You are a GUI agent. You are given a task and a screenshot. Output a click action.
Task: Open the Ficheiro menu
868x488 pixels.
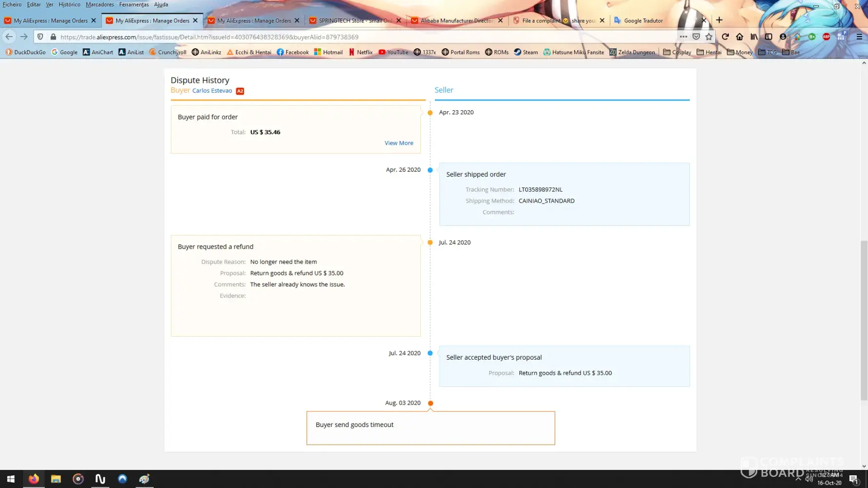click(12, 4)
